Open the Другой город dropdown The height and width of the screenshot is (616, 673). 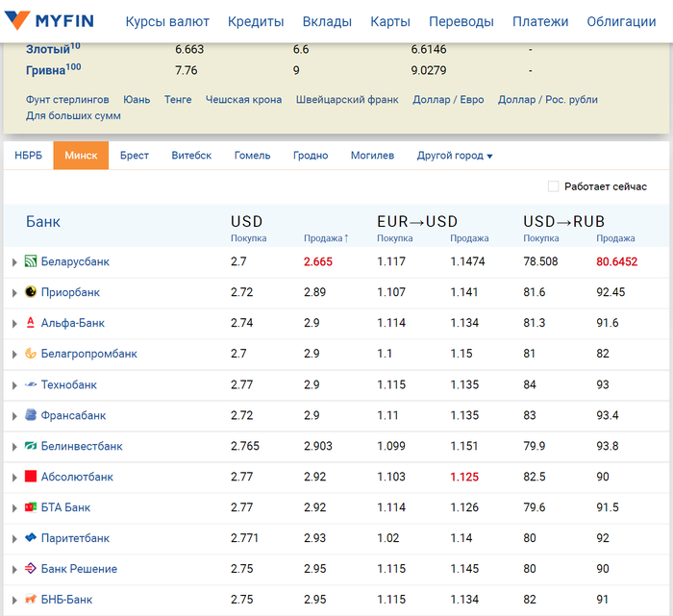[454, 156]
